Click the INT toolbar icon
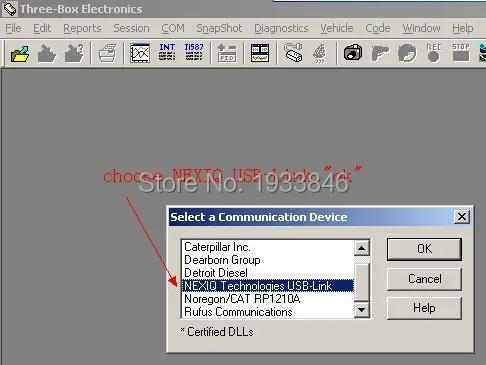 [167, 52]
